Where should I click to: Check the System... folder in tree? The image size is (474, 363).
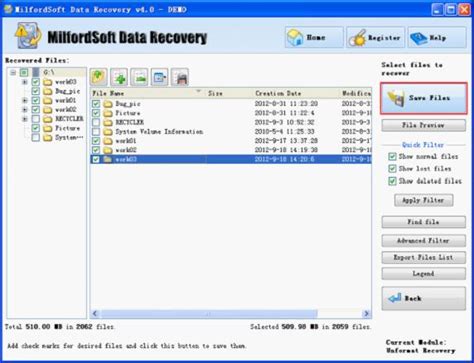pyautogui.click(x=36, y=137)
